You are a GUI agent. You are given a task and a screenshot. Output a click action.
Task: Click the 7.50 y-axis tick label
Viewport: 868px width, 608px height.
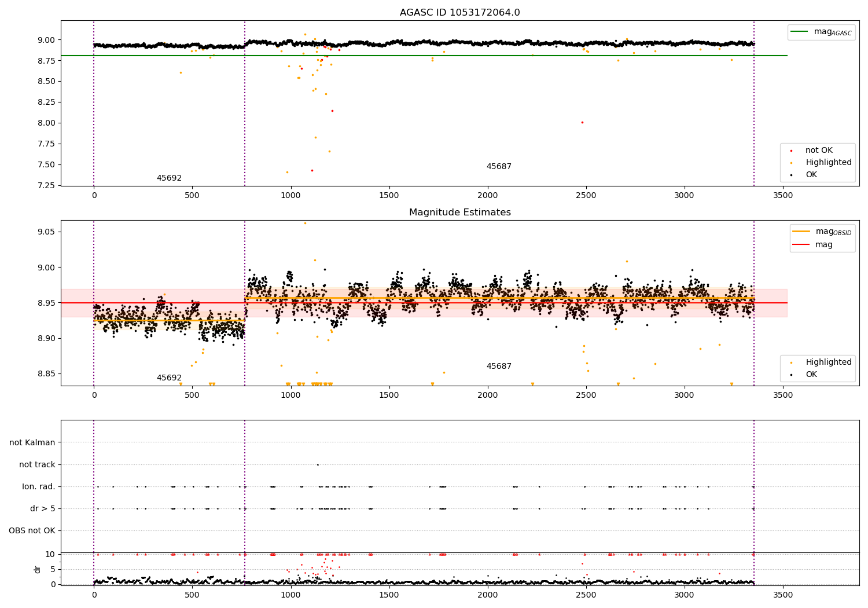click(x=46, y=164)
